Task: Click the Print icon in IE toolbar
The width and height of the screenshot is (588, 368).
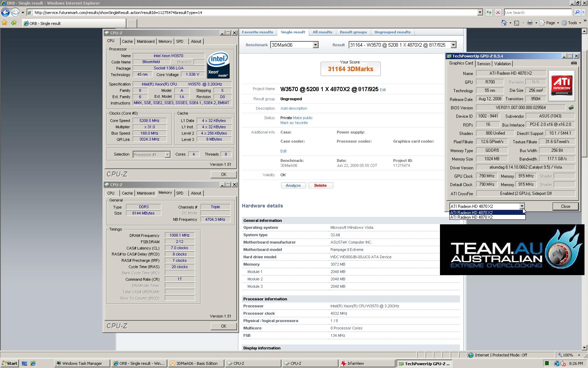Action: point(530,23)
